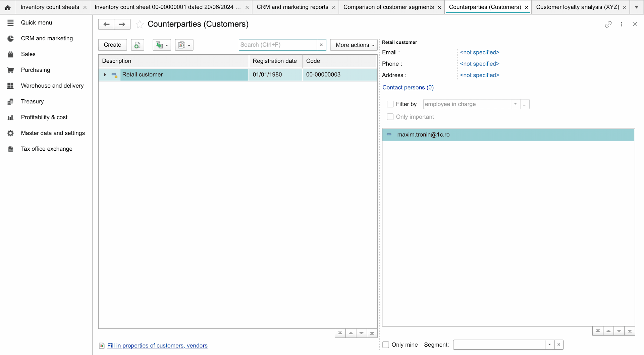The height and width of the screenshot is (355, 644).
Task: Close the CRM and marketing reports tab
Action: pyautogui.click(x=334, y=7)
